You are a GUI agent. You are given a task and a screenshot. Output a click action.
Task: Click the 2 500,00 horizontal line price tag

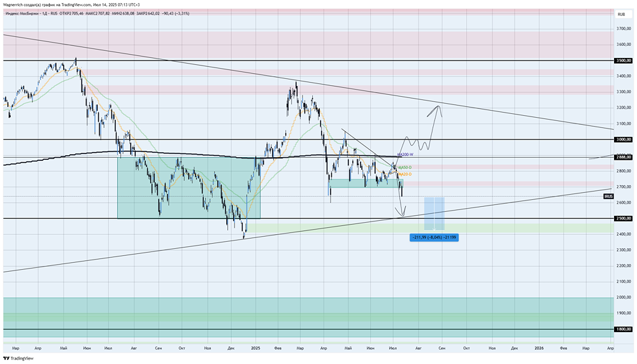(x=624, y=218)
